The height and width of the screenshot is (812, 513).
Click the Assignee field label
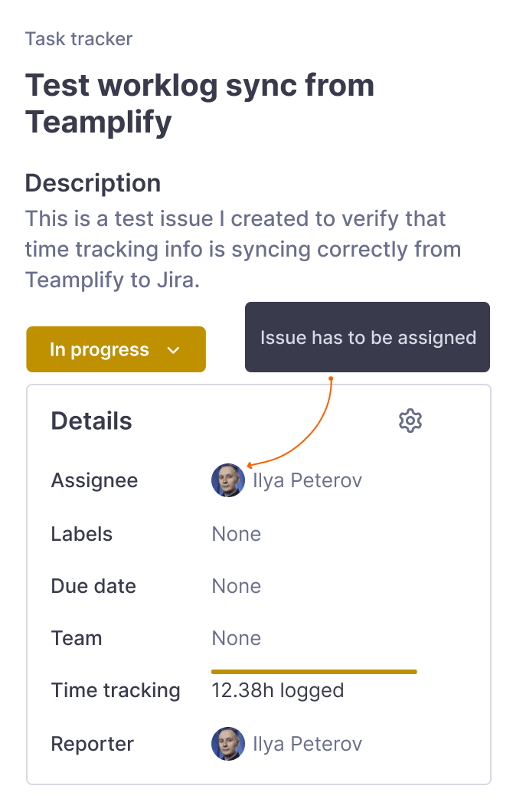[94, 480]
